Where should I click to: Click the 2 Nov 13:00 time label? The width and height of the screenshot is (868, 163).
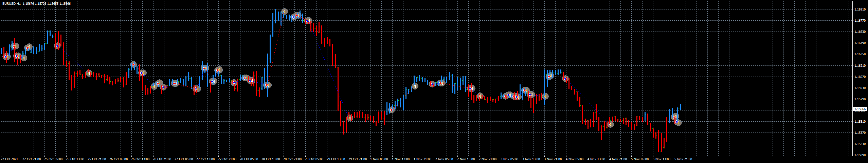466,159
